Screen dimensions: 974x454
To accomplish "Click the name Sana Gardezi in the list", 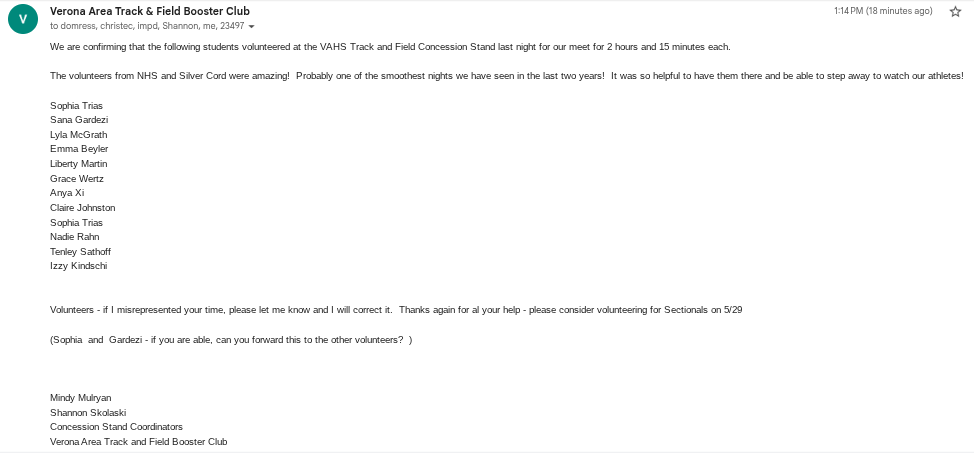I will tap(79, 120).
